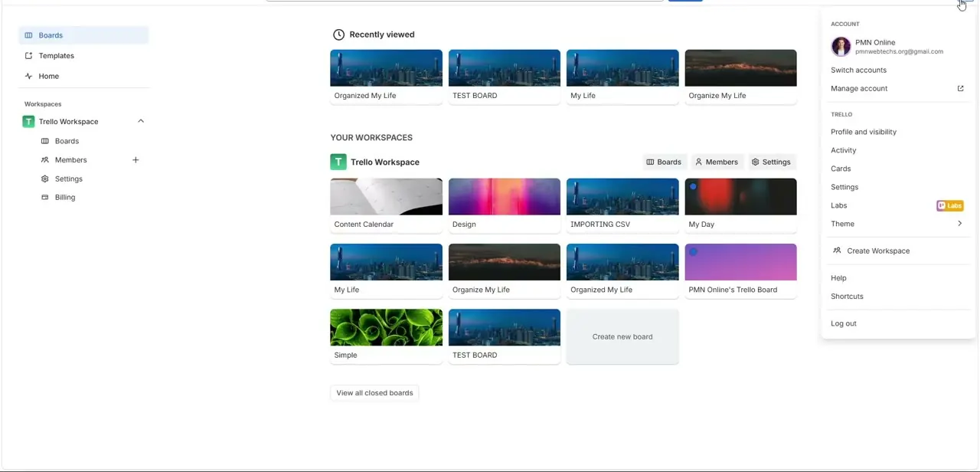Click View all closed boards button
This screenshot has width=980, height=472.
tap(374, 393)
